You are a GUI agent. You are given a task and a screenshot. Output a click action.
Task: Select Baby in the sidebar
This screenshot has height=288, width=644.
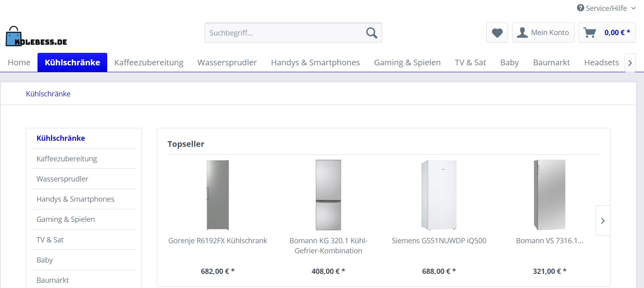tap(84, 260)
